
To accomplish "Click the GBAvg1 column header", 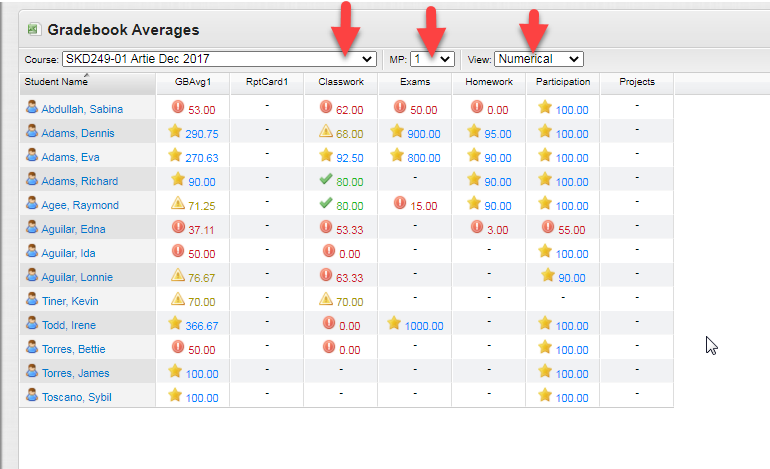I will pos(192,82).
